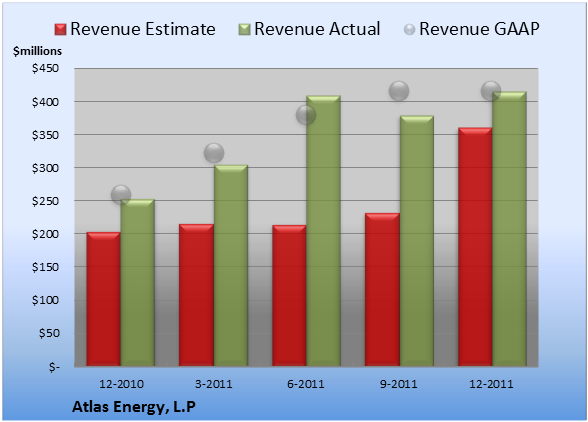Click the '$millions' axis unit label

37,51
